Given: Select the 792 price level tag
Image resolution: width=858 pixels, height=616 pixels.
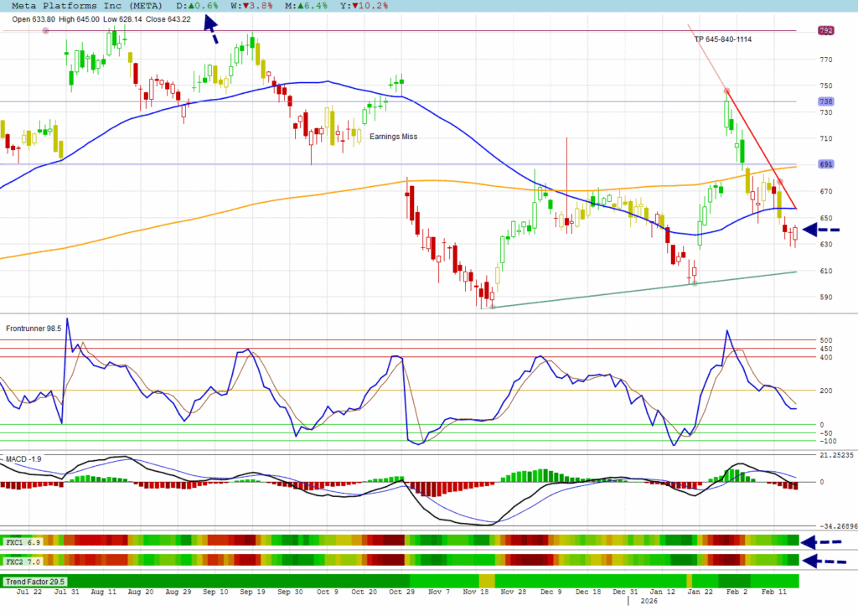Looking at the screenshot, I should pyautogui.click(x=825, y=31).
